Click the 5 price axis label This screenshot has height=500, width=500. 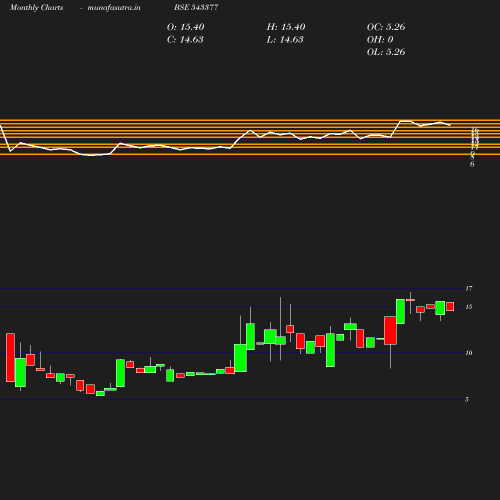(x=467, y=399)
